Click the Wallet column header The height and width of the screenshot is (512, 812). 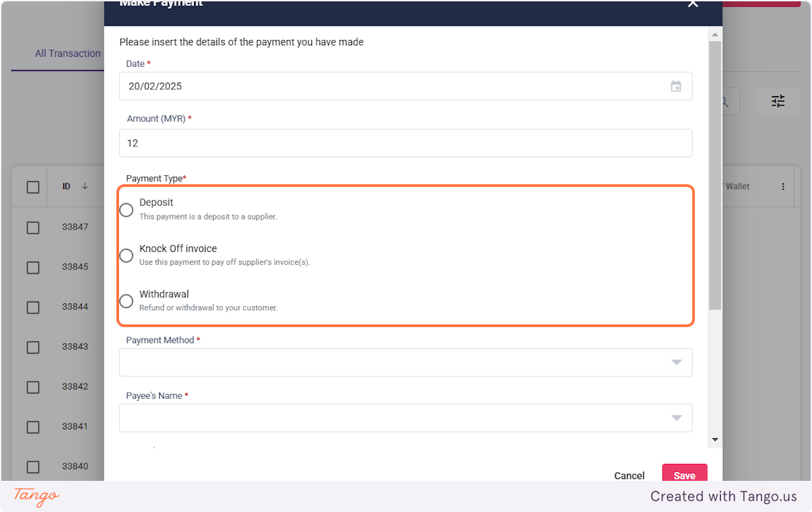[736, 186]
